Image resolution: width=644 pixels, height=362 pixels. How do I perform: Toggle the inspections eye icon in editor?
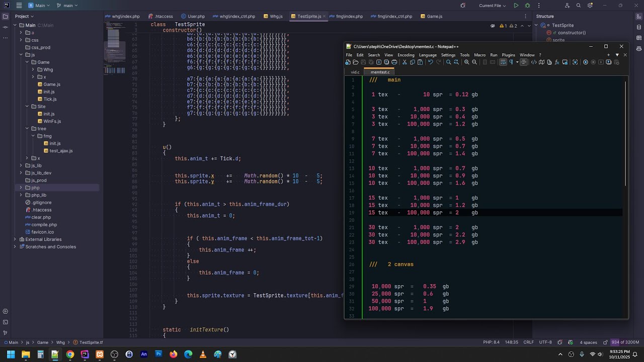click(493, 26)
